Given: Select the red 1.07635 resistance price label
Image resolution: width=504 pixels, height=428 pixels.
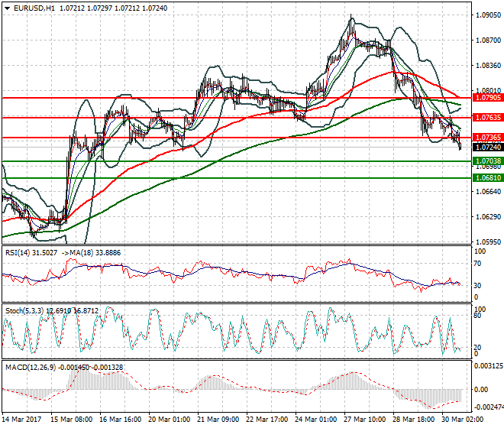Looking at the screenshot, I should pos(488,118).
